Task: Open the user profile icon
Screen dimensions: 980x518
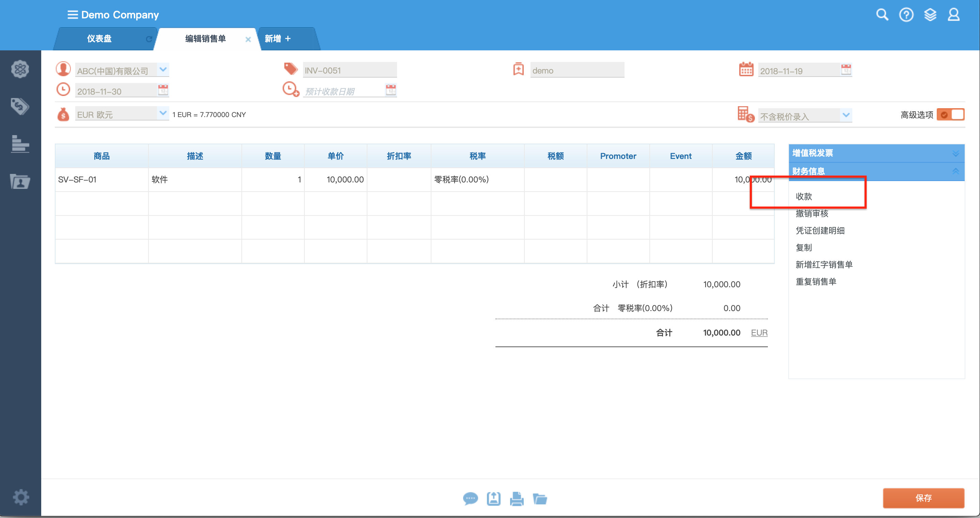Action: coord(954,15)
